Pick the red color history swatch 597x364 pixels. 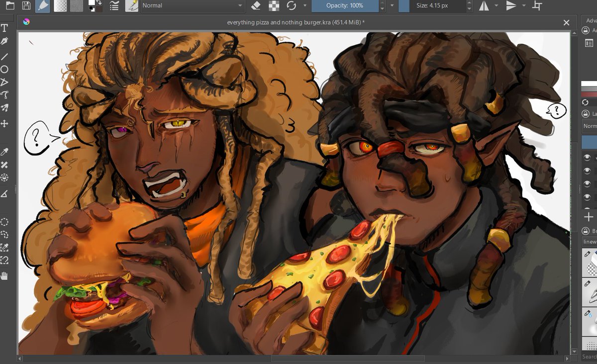point(589,94)
